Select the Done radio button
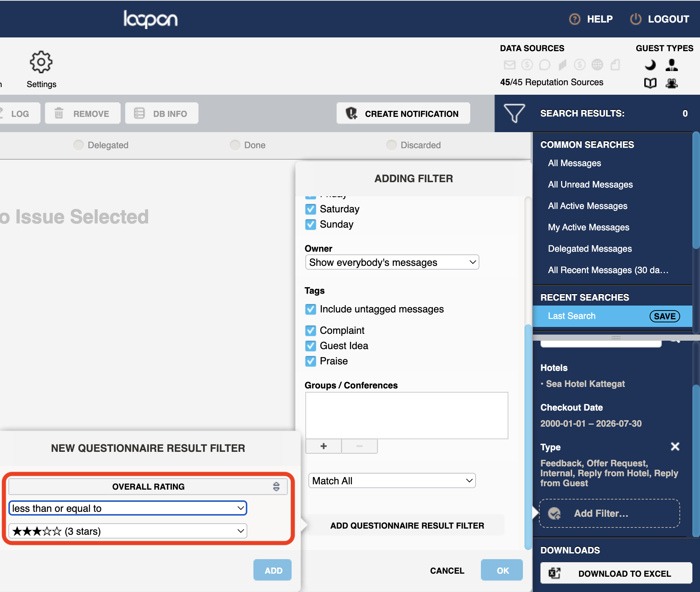This screenshot has height=592, width=700. pos(235,145)
